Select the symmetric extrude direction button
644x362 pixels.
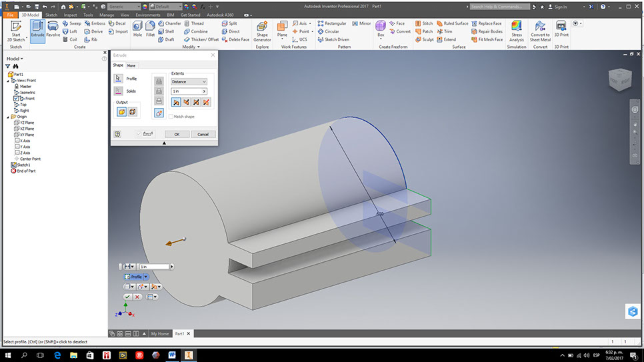click(197, 102)
